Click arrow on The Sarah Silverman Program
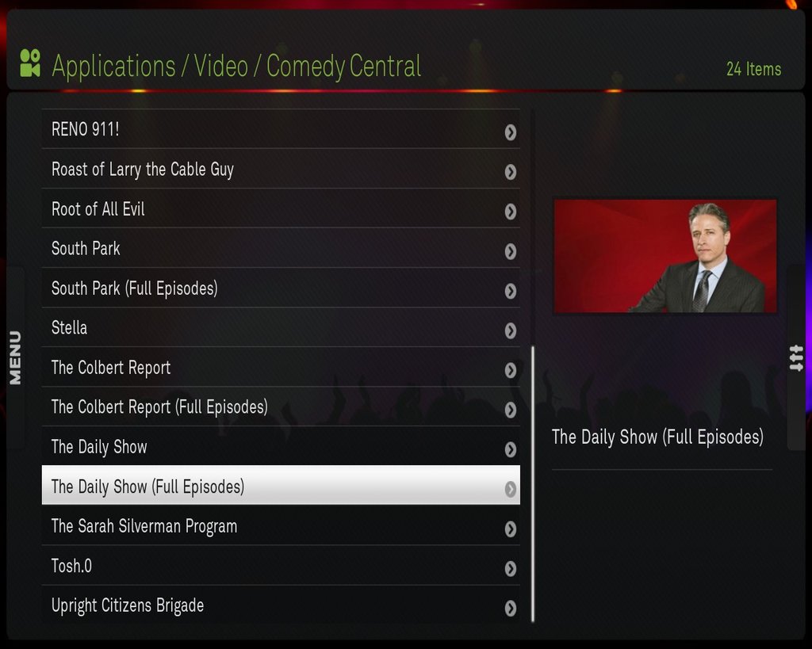This screenshot has width=812, height=649. 511,529
